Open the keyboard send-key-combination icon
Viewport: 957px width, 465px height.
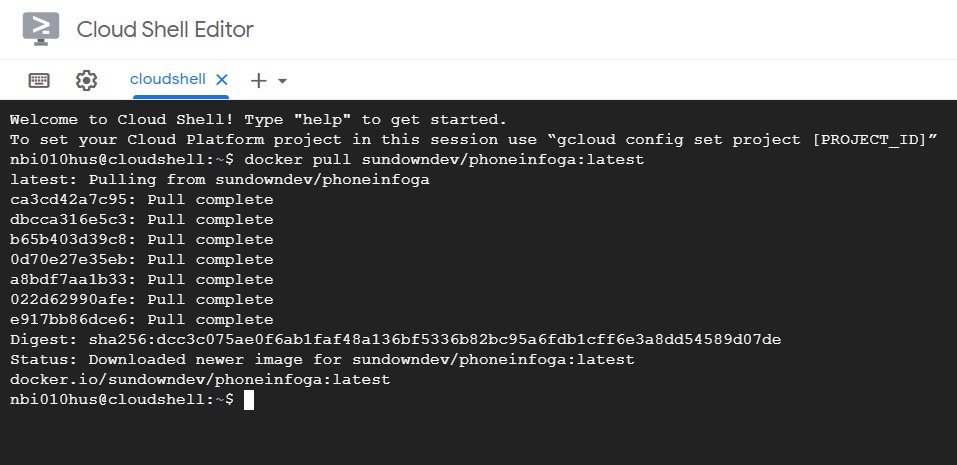coord(39,80)
